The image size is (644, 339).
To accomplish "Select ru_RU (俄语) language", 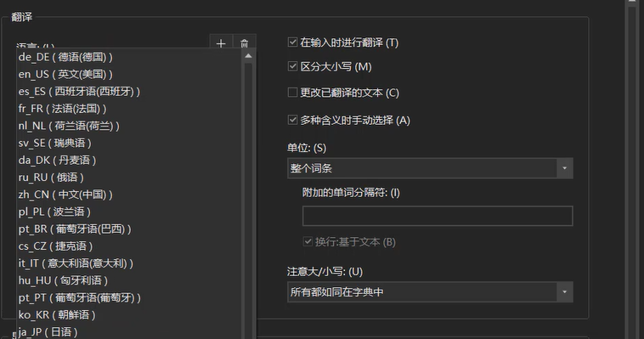I will (129, 178).
